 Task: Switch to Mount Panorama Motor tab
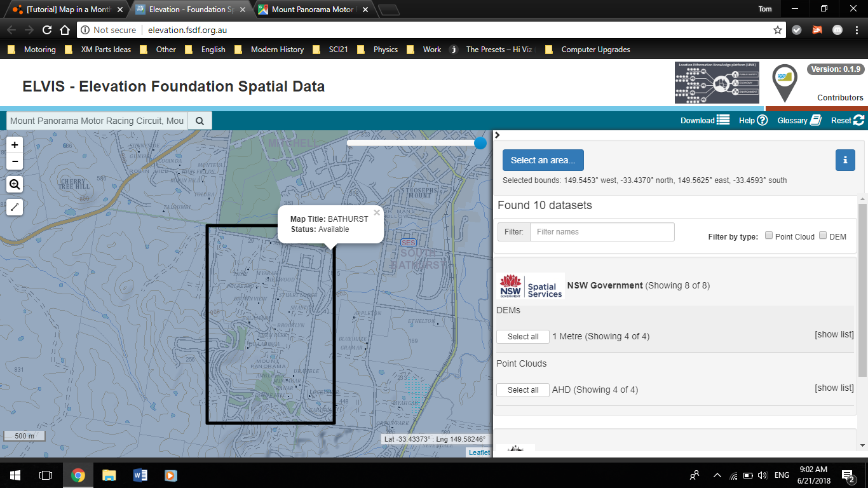pyautogui.click(x=314, y=10)
